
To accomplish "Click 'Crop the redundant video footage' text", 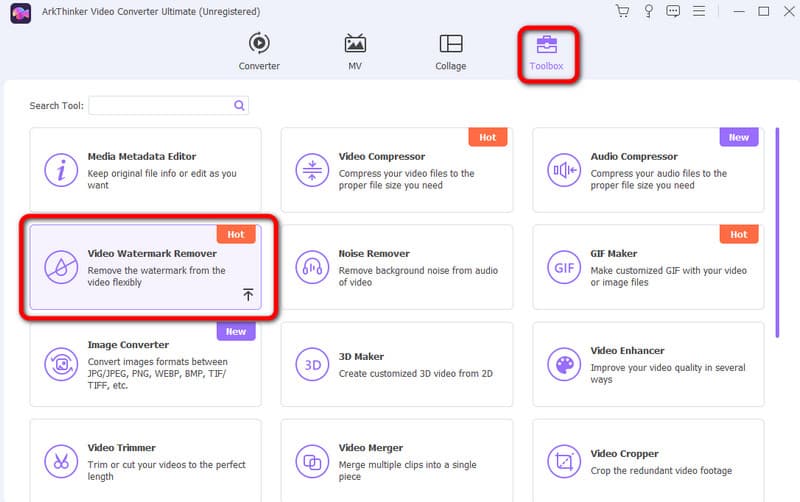I will coord(661,470).
